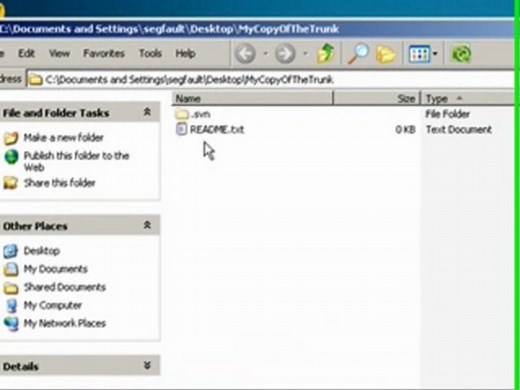Click the File Folder type cell
This screenshot has width=520, height=390.
(447, 114)
